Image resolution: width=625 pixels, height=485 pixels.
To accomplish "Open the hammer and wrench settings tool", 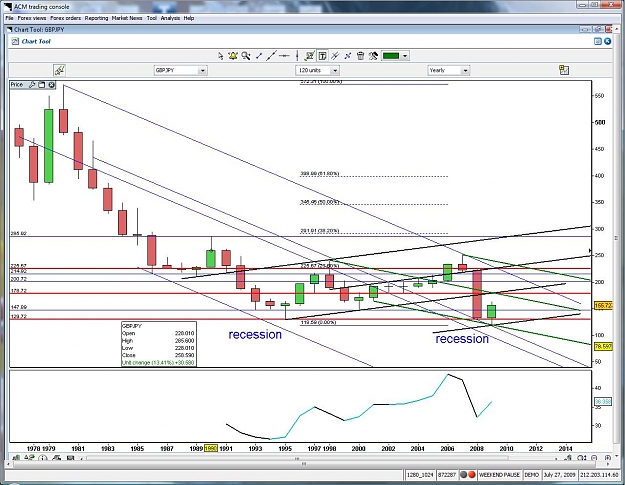I will [373, 56].
